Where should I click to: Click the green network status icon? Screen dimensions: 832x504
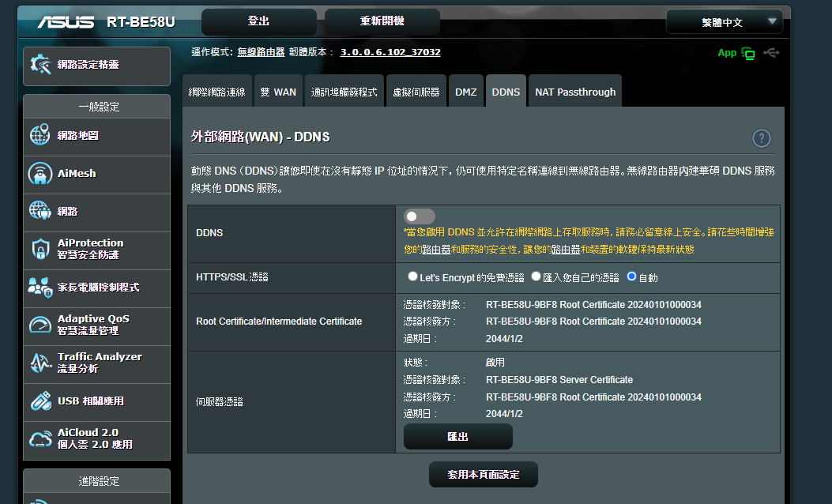tap(748, 53)
